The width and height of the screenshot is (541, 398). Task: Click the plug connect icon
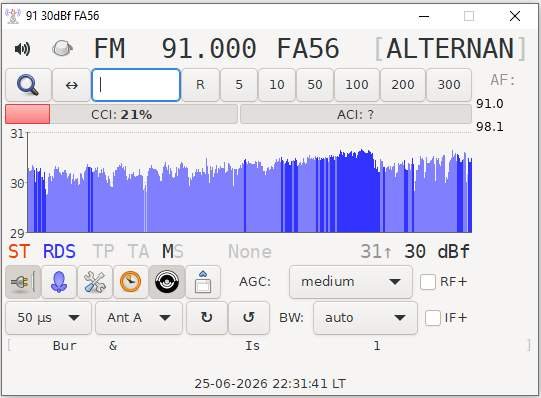[23, 282]
